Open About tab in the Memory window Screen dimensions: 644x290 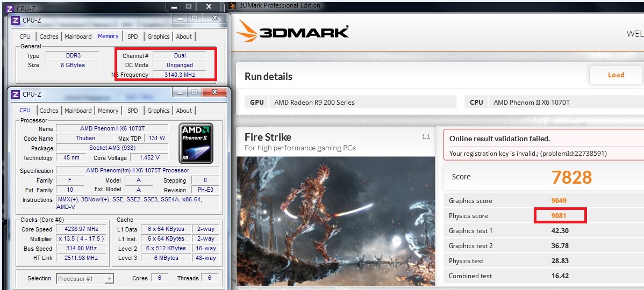pos(184,37)
